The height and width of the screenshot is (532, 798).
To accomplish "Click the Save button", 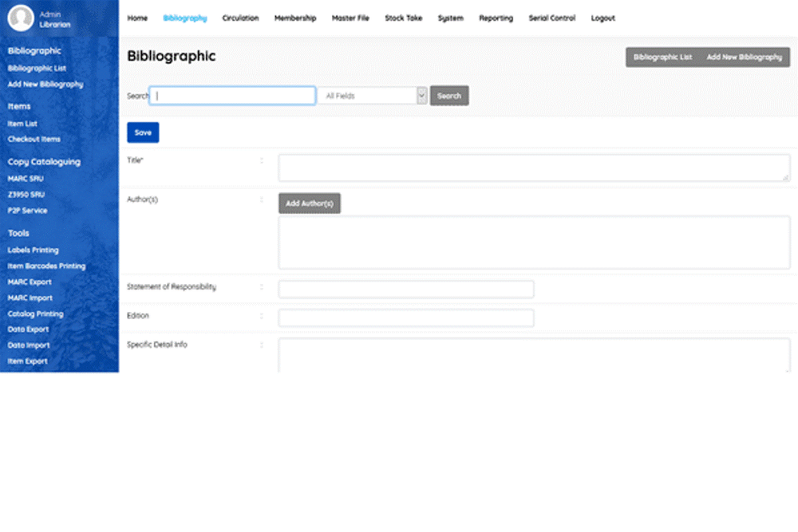I will point(143,132).
